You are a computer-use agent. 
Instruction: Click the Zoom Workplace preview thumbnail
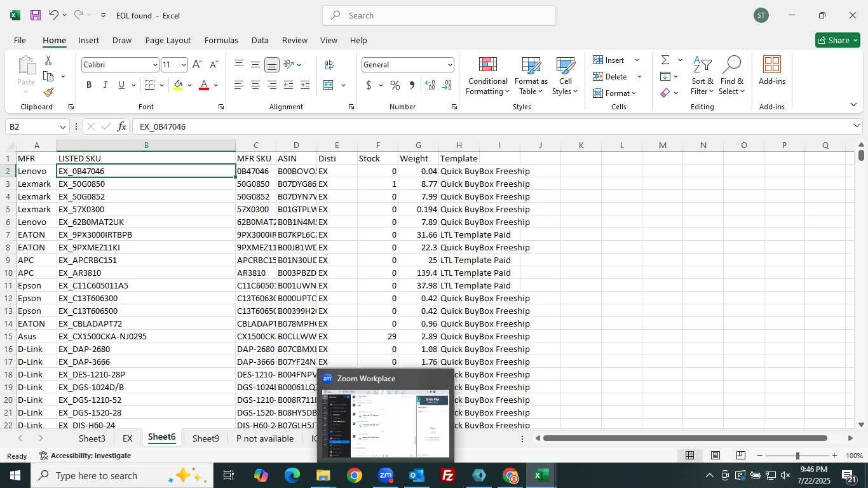point(386,423)
